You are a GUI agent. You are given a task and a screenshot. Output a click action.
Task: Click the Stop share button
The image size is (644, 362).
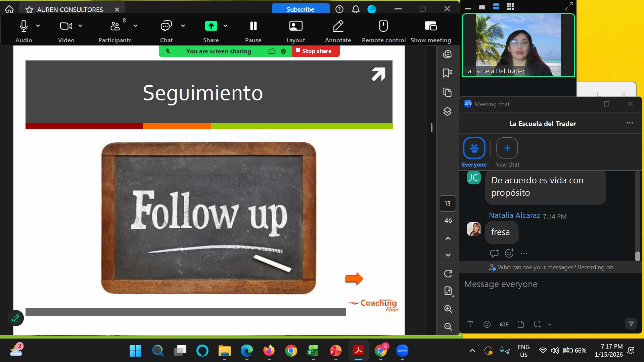pyautogui.click(x=316, y=51)
